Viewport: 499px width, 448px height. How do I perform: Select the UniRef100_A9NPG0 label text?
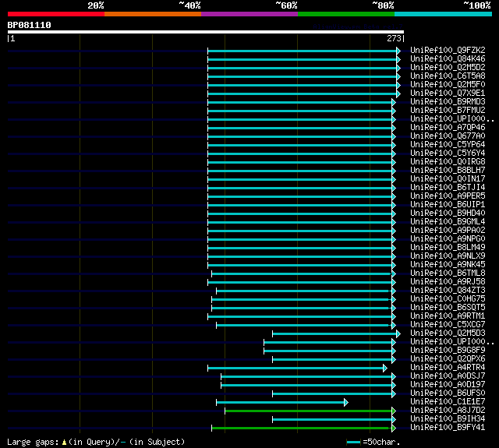[x=448, y=239]
